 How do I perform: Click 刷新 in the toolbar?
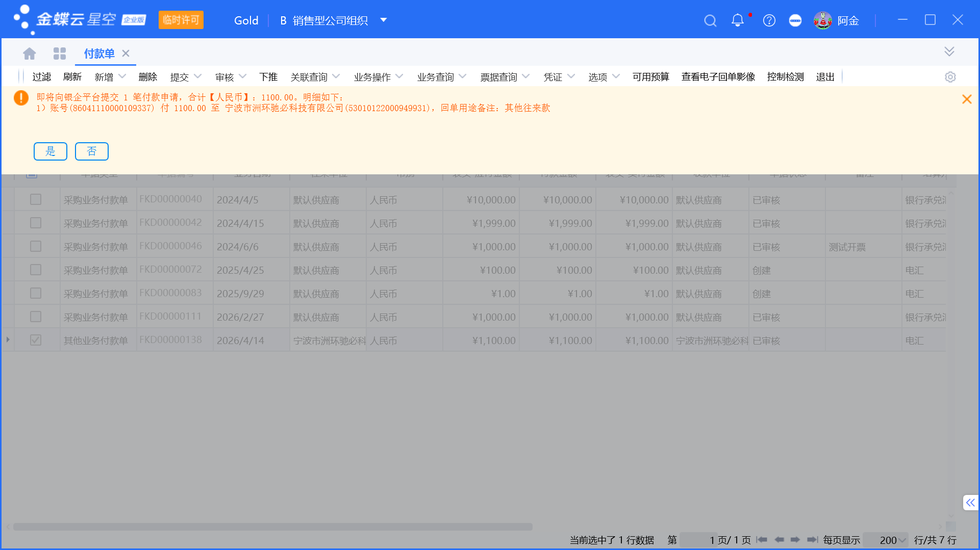pyautogui.click(x=72, y=77)
